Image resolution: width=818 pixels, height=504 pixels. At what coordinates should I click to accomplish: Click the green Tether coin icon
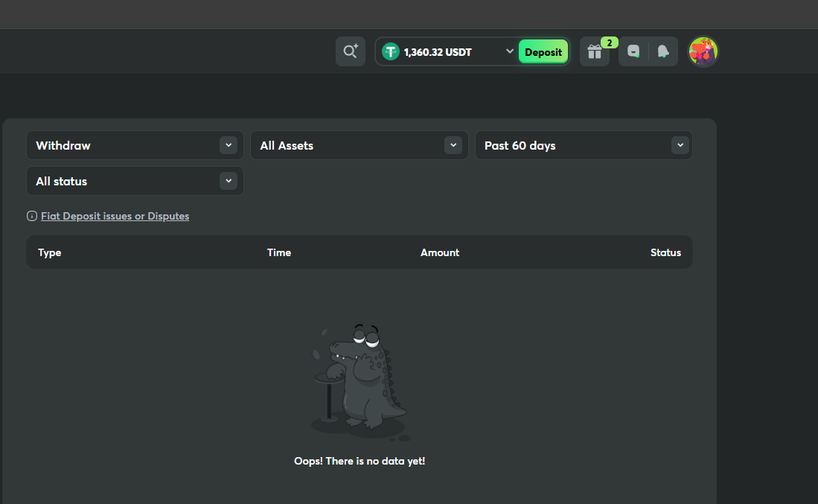pos(391,51)
